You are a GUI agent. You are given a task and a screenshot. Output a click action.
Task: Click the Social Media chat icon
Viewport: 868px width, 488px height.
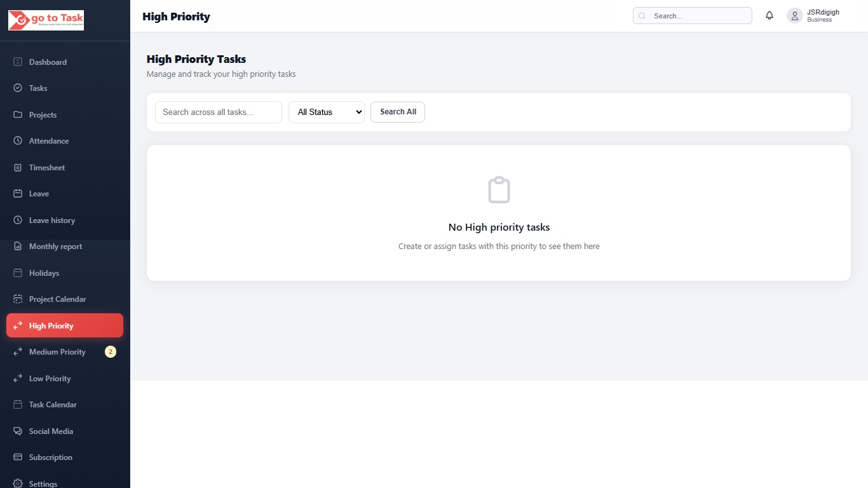tap(18, 431)
